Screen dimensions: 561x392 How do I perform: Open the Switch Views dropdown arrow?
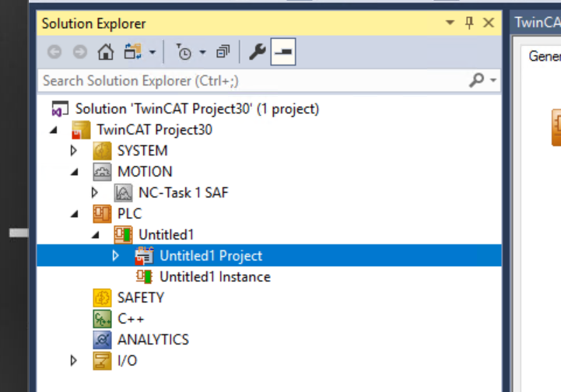pyautogui.click(x=153, y=52)
